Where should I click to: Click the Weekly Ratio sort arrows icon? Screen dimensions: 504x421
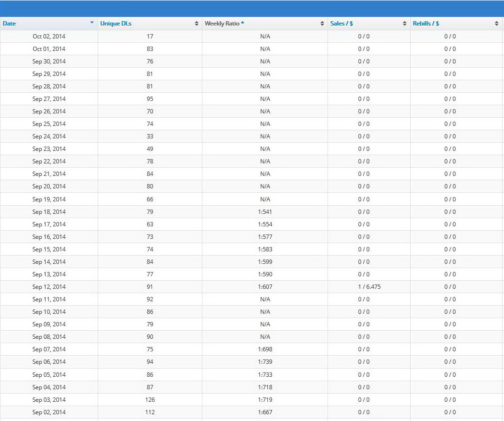322,24
